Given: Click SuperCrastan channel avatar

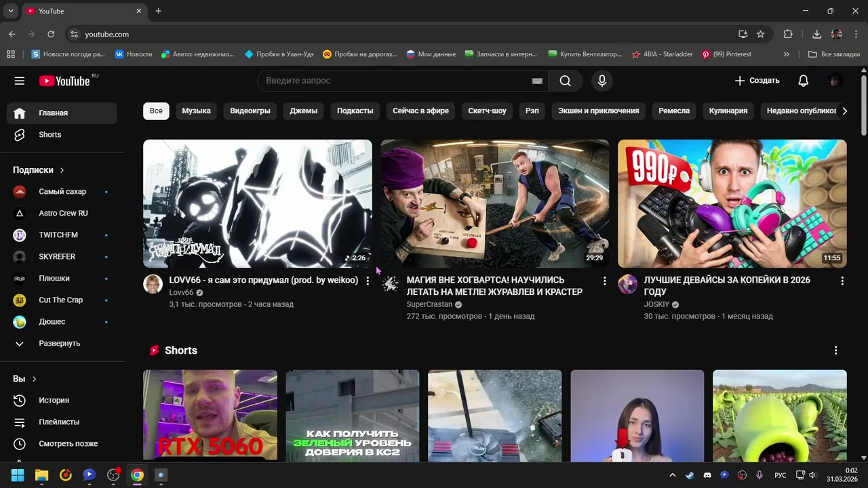Looking at the screenshot, I should [390, 284].
